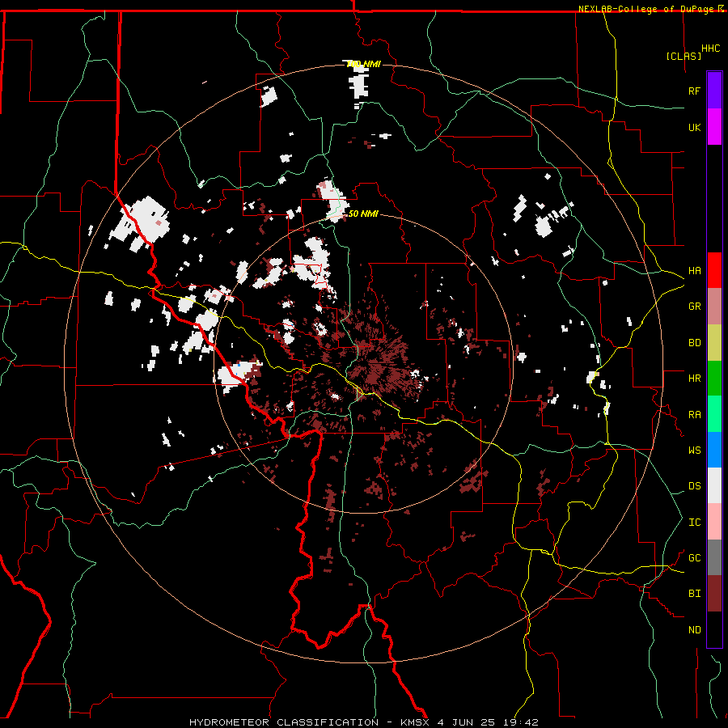Click the 'HR' legend label text

point(694,379)
